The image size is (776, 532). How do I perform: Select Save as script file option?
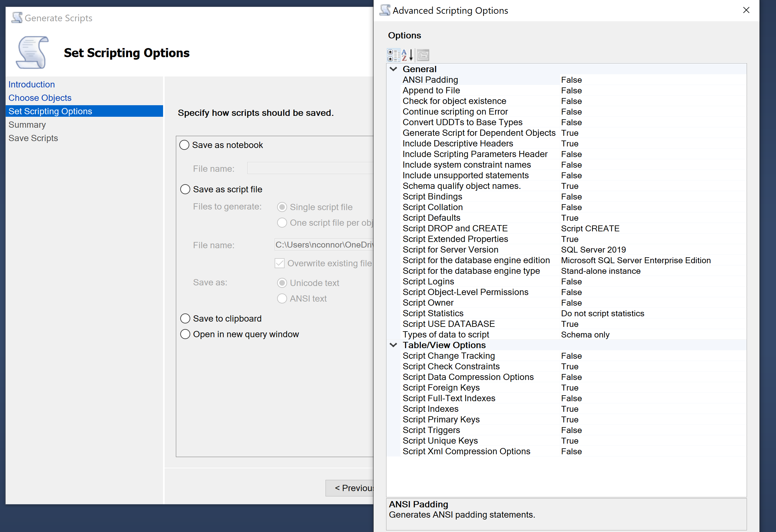coord(185,189)
